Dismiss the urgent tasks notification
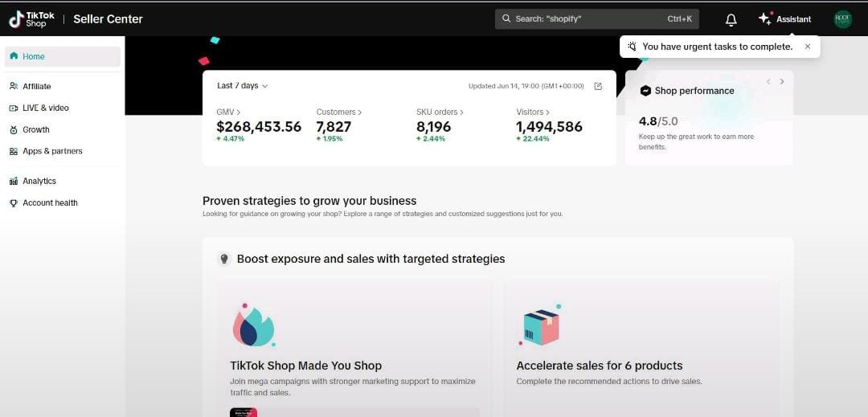The height and width of the screenshot is (417, 868). [x=808, y=47]
